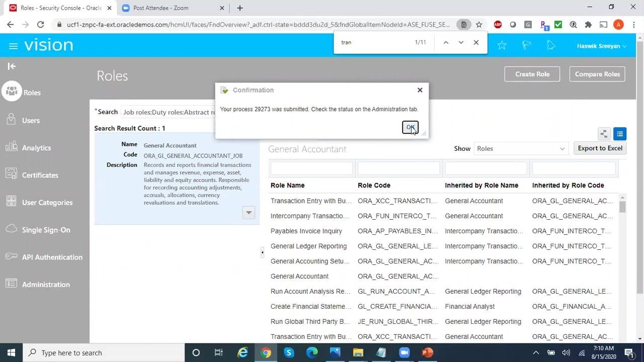This screenshot has width=644, height=362.
Task: Close the Confirmation dialog with X
Action: tap(420, 90)
